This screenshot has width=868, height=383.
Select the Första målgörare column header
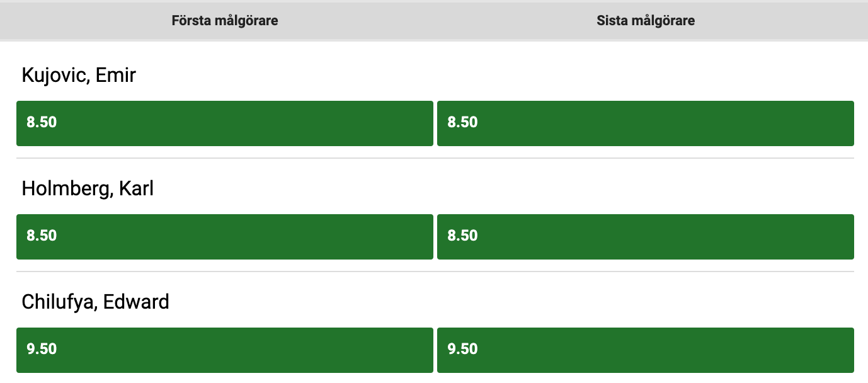(225, 21)
